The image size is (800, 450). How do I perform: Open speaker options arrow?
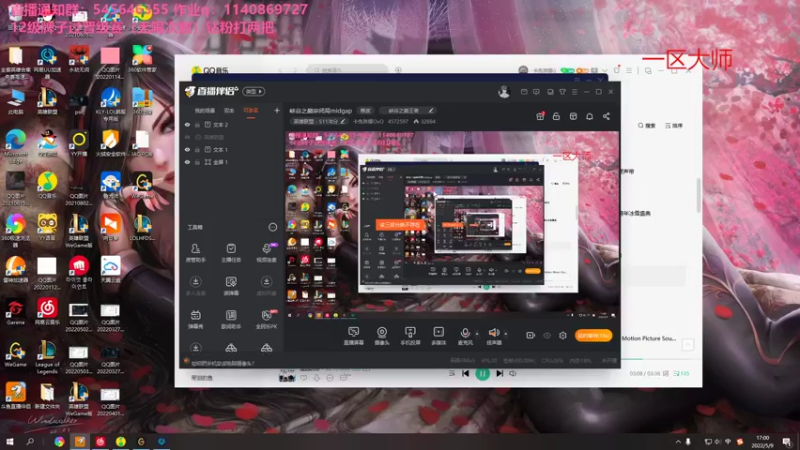(506, 334)
